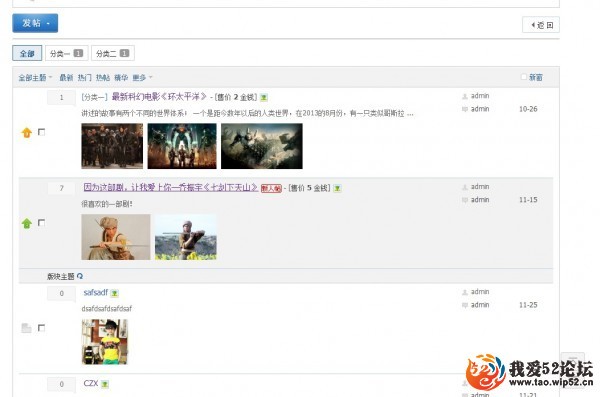This screenshot has height=397, width=600.
Task: Click the green pinned-thread arrow icon
Action: [x=27, y=223]
